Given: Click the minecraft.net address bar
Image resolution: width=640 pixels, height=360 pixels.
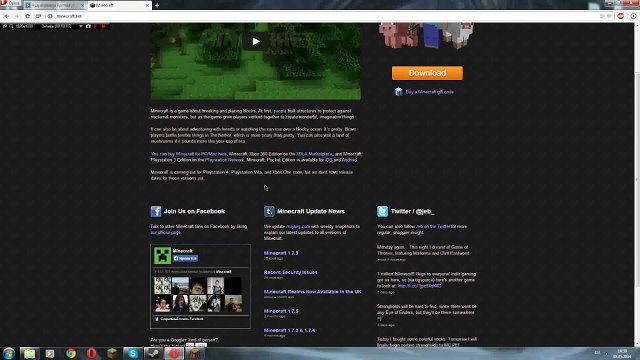Looking at the screenshot, I should coord(322,16).
